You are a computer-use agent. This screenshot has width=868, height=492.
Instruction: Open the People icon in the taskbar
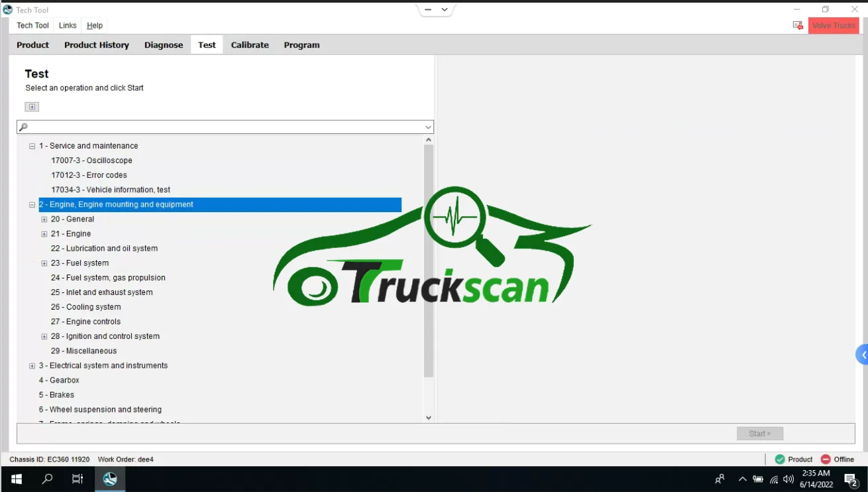click(x=720, y=479)
